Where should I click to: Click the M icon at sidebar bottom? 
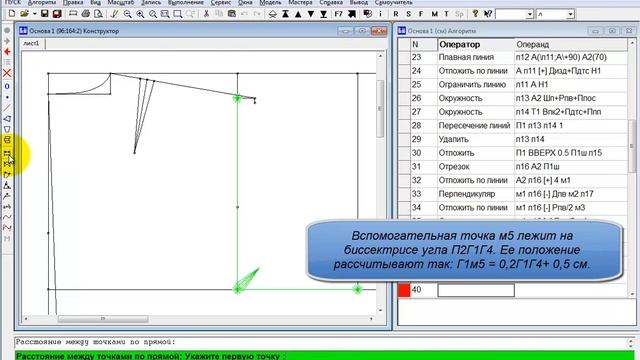tap(7, 239)
